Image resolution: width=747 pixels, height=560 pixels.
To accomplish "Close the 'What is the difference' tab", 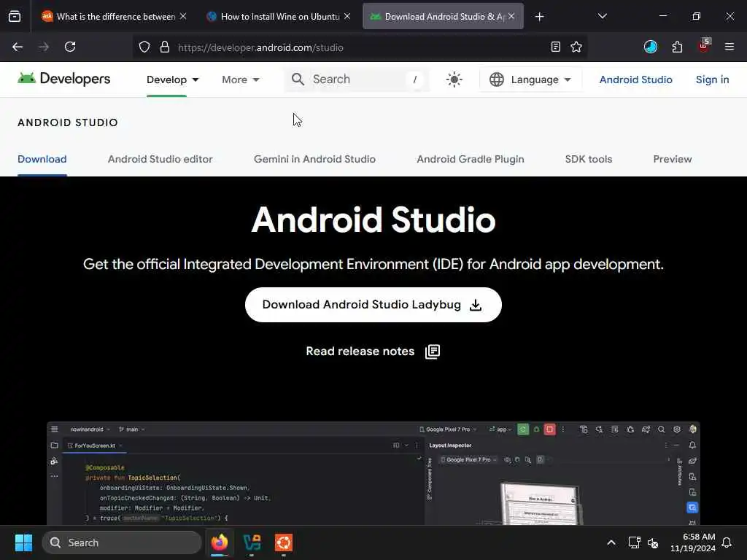I will pos(183,16).
